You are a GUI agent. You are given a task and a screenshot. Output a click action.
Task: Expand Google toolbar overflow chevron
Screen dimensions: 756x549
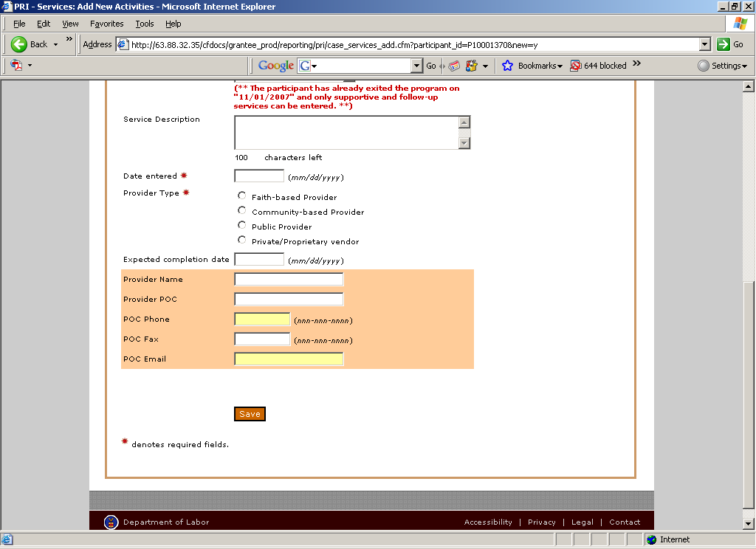click(636, 63)
